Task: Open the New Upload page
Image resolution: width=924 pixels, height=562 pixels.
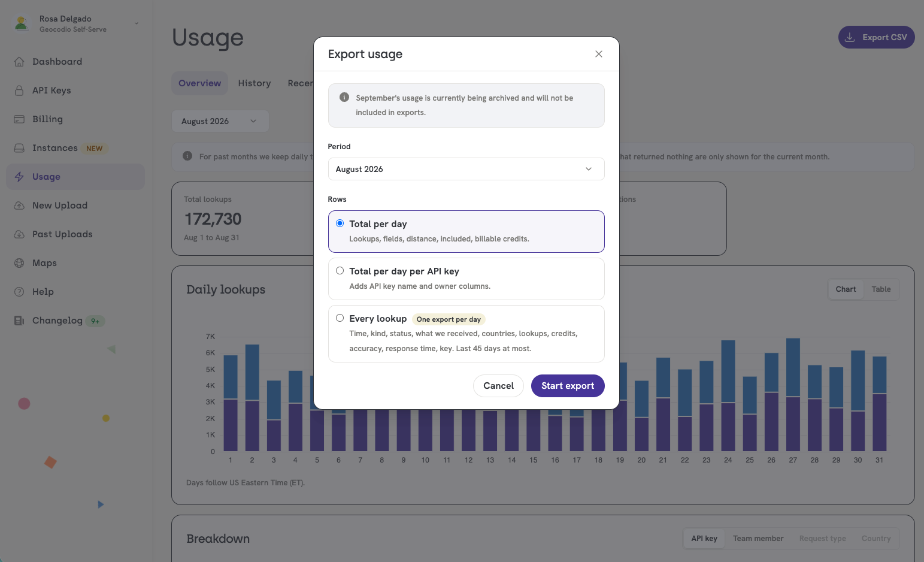Action: 75,206
